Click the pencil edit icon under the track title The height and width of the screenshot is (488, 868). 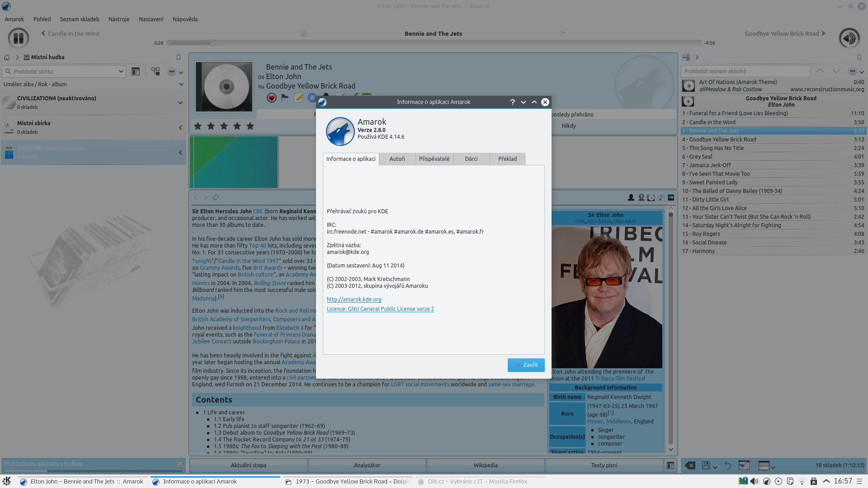point(298,98)
